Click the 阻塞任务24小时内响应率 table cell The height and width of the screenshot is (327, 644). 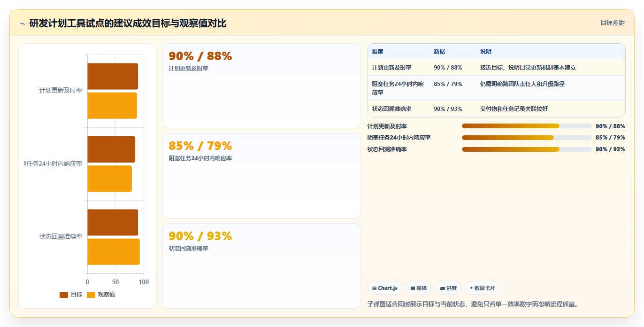[398, 88]
